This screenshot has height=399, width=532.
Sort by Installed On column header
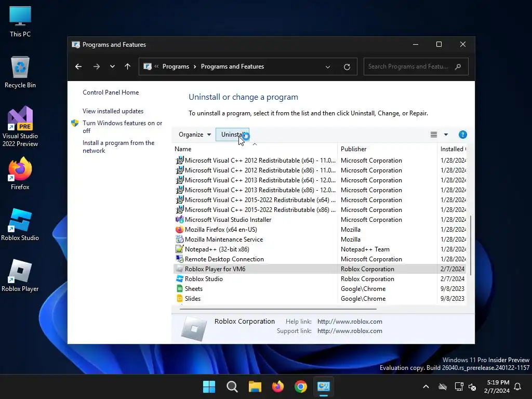pos(452,149)
